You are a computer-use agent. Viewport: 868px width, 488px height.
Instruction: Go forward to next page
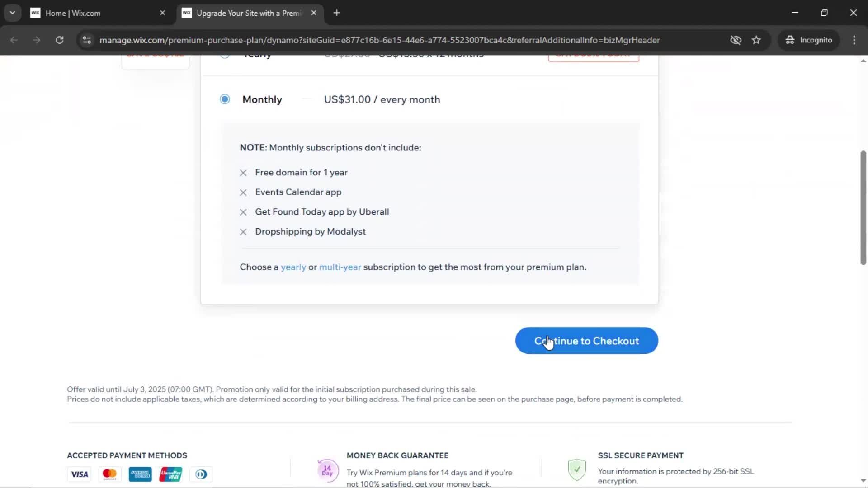coord(37,40)
